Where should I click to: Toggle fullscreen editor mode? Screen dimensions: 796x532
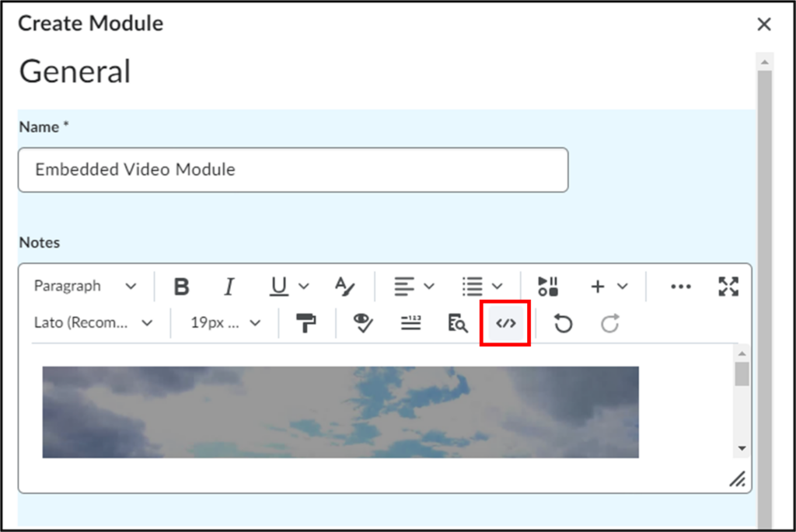coord(728,287)
